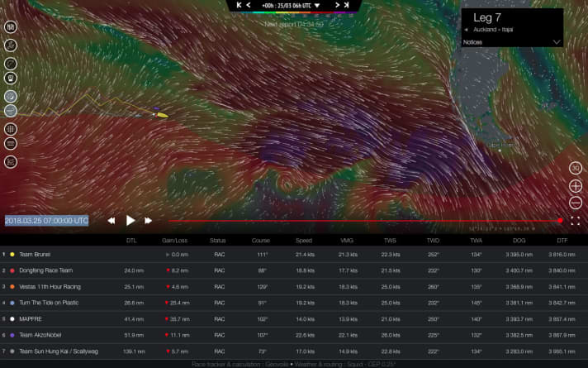Expand the Notices chevron

(x=557, y=42)
